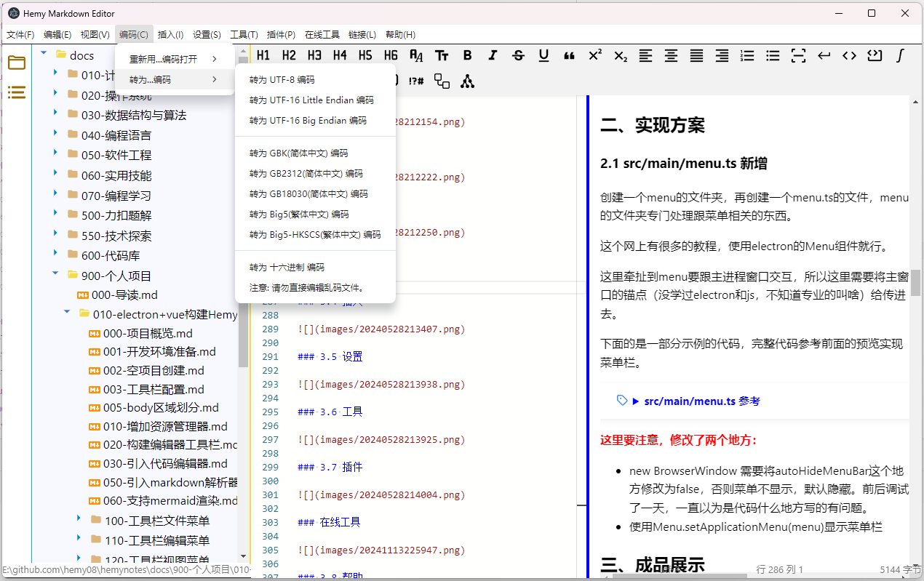Screen dimensions: 924x581
Task: Choose 转为 UTF-8 编码 from the submenu
Action: click(282, 80)
